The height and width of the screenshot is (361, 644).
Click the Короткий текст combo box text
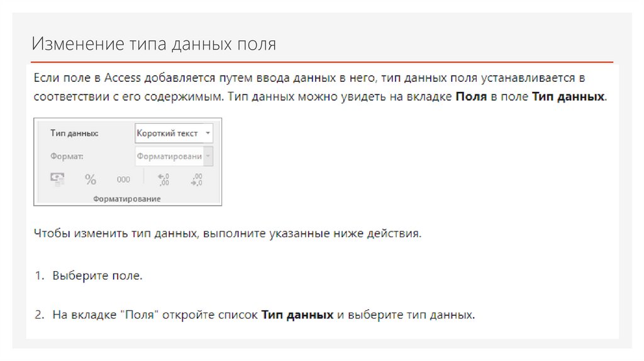coord(167,133)
